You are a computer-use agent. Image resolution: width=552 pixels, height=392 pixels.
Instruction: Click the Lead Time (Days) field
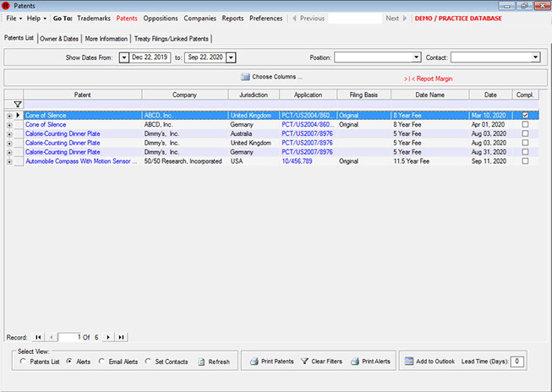tap(518, 362)
